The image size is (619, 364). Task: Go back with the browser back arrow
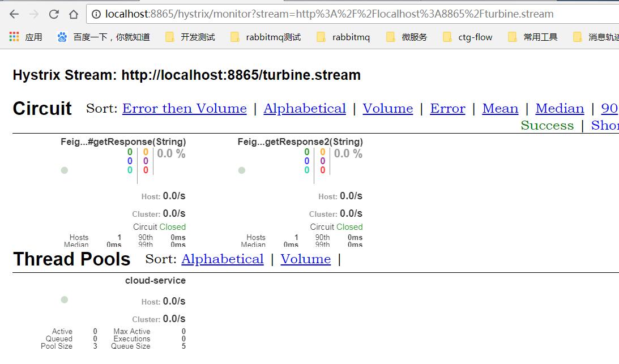[14, 14]
